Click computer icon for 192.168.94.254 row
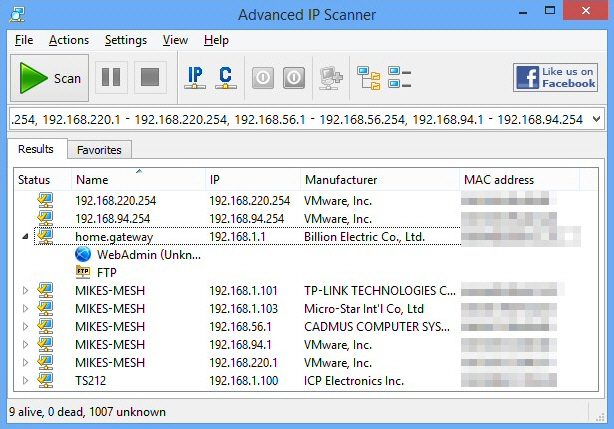This screenshot has height=429, width=614. tap(45, 218)
